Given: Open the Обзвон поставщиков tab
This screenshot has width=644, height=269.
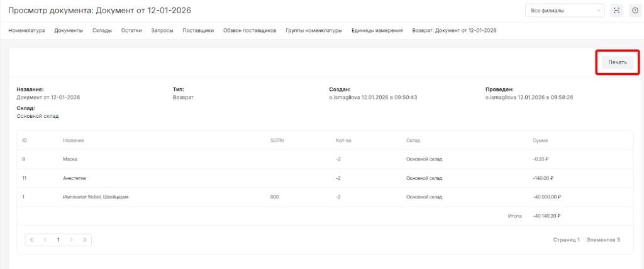Looking at the screenshot, I should (x=250, y=30).
